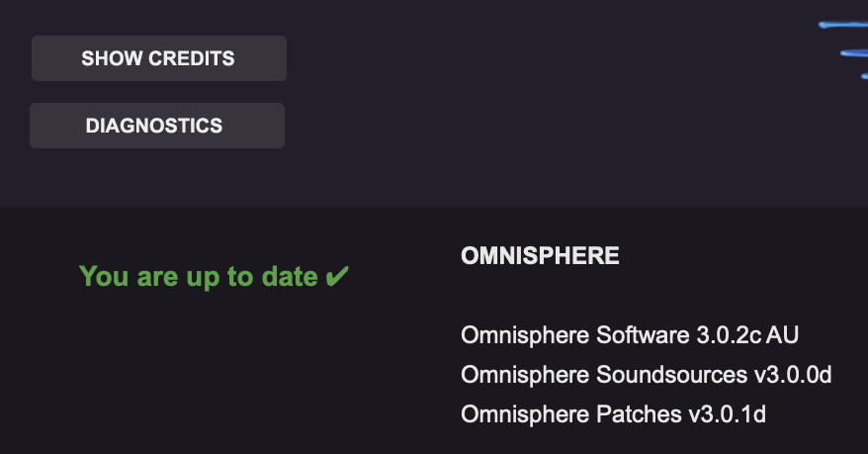
Task: Click 'Omnisphere' in the Patches line
Action: (525, 414)
